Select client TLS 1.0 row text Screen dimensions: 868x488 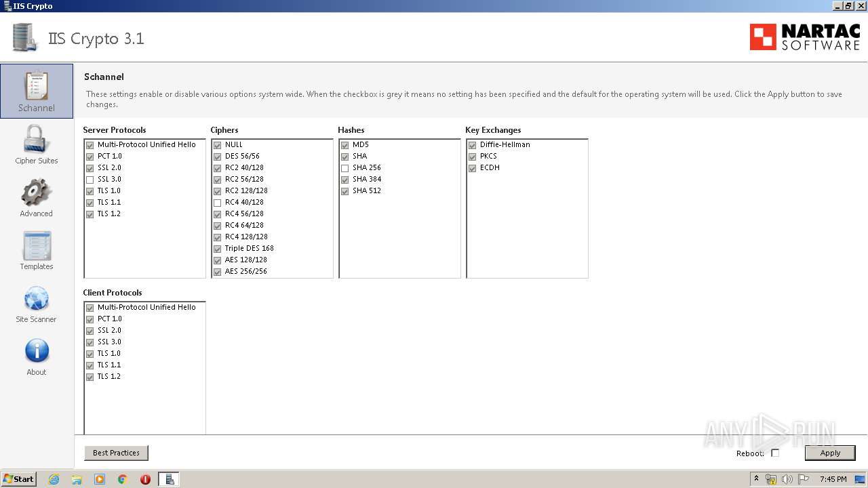click(108, 353)
